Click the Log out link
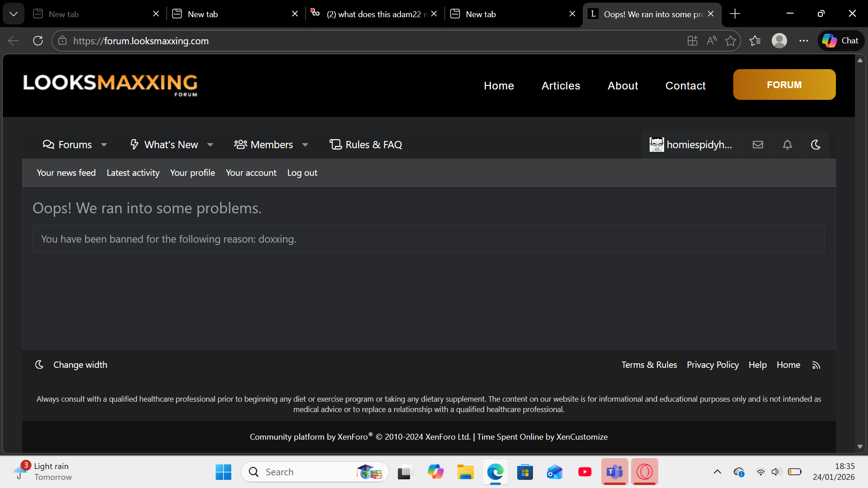Viewport: 868px width, 488px height. [302, 173]
